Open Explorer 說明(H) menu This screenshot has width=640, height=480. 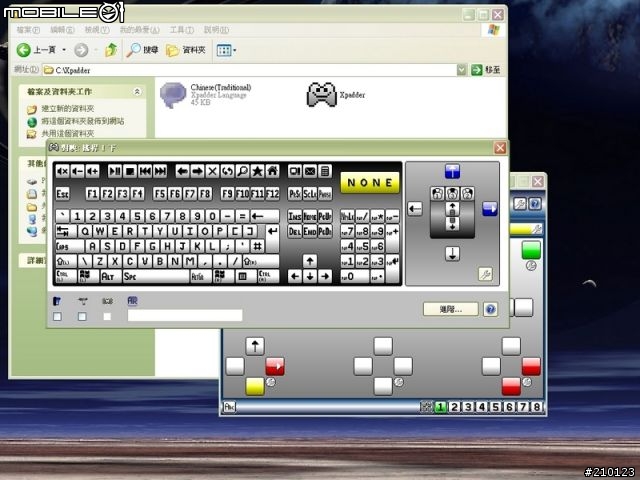[x=216, y=30]
